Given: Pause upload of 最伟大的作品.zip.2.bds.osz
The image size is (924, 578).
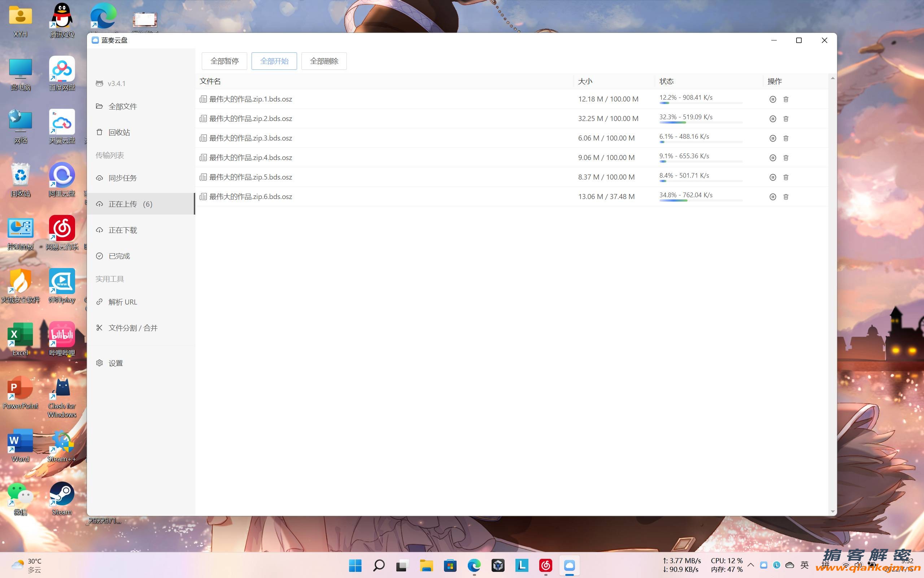Looking at the screenshot, I should tap(772, 119).
